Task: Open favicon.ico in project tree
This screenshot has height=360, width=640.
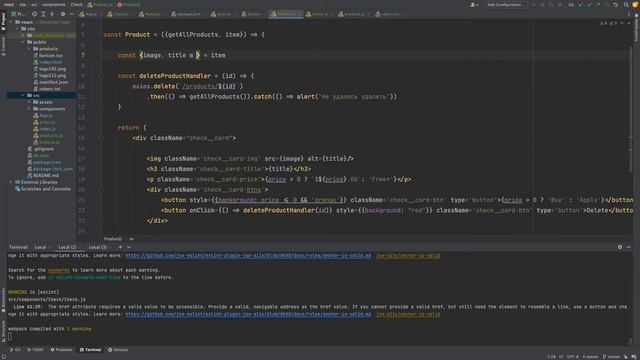Action: (48, 55)
